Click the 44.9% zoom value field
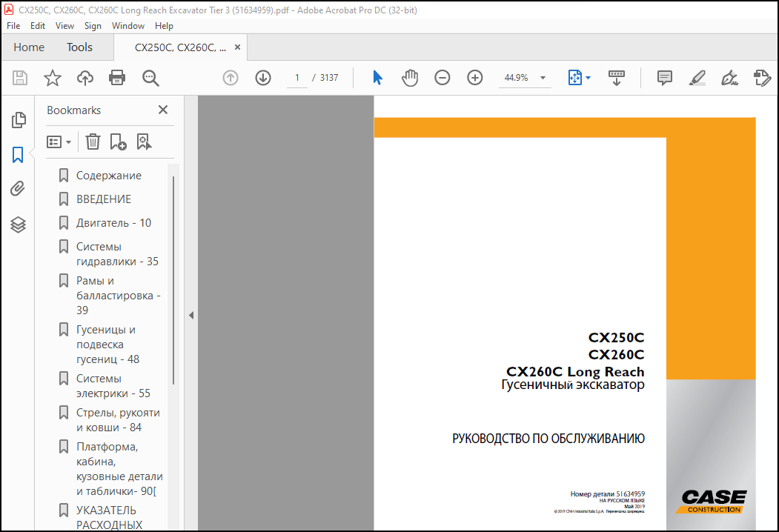Screen dimensions: 779x532 [x=517, y=78]
